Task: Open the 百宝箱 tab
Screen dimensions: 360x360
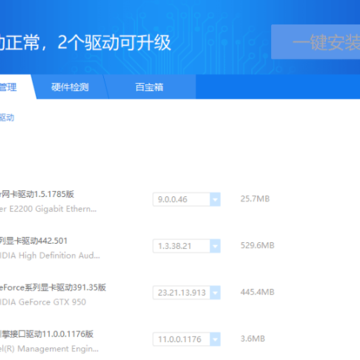Action: pyautogui.click(x=149, y=87)
